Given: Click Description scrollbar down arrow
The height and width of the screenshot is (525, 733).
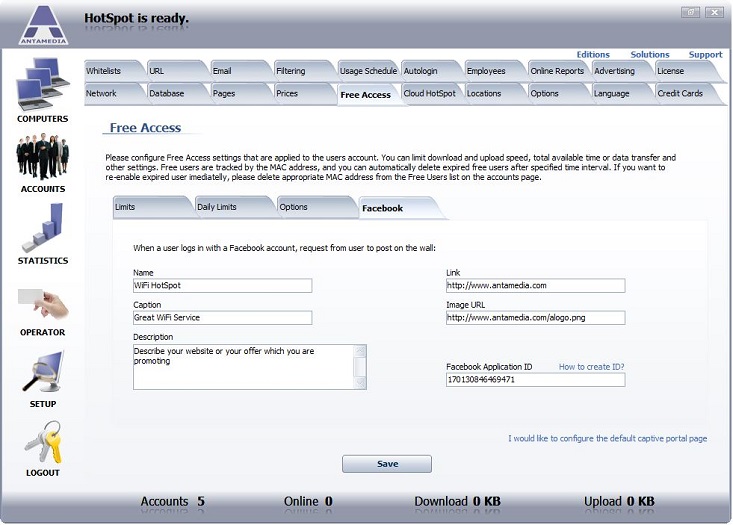Looking at the screenshot, I should (x=360, y=383).
